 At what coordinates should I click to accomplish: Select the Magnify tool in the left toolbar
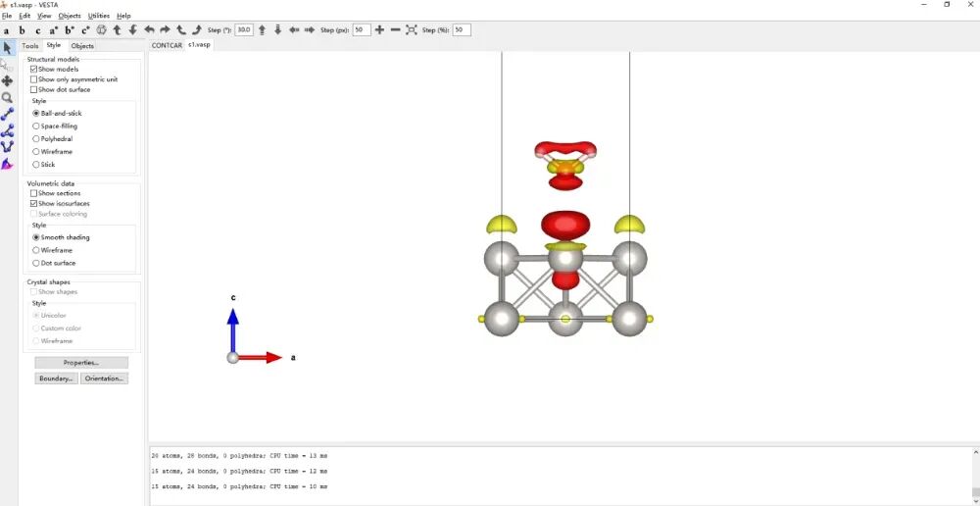[x=8, y=97]
